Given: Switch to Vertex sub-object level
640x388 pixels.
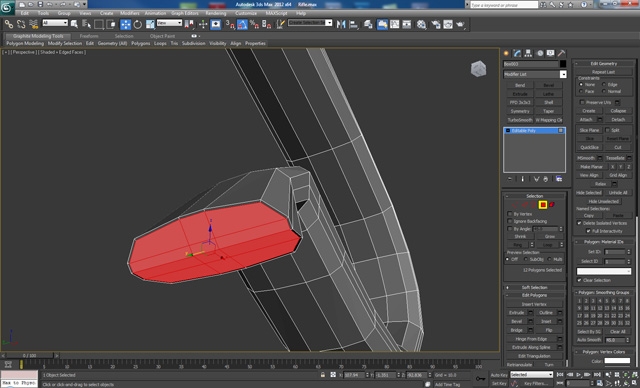Looking at the screenshot, I should tap(516, 205).
